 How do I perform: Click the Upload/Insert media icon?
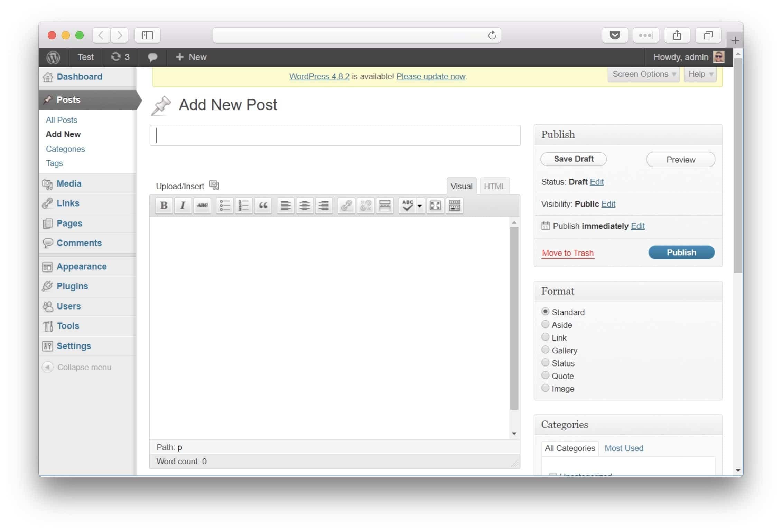click(214, 186)
